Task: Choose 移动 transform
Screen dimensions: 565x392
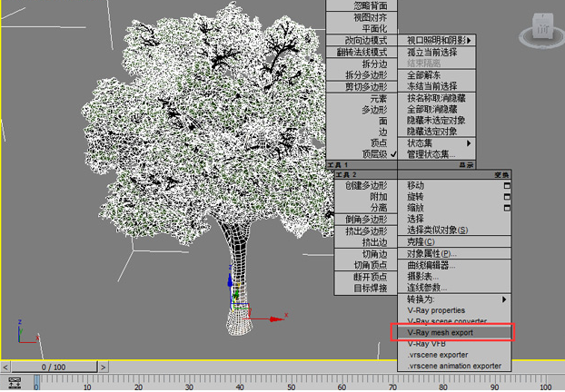Action: tap(415, 186)
